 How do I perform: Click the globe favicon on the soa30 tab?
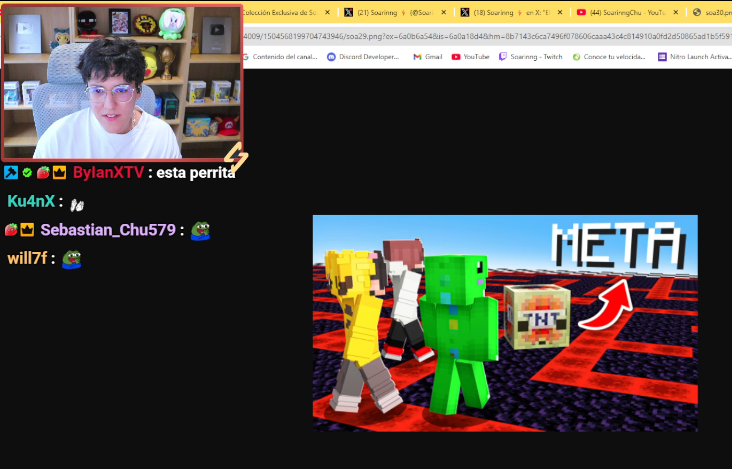pyautogui.click(x=697, y=13)
